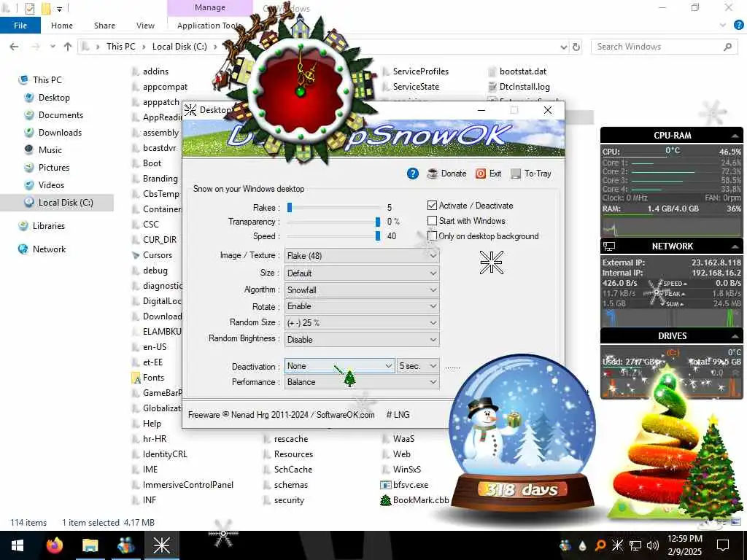Click the Explorer help icon
The image size is (747, 560).
pyautogui.click(x=739, y=26)
